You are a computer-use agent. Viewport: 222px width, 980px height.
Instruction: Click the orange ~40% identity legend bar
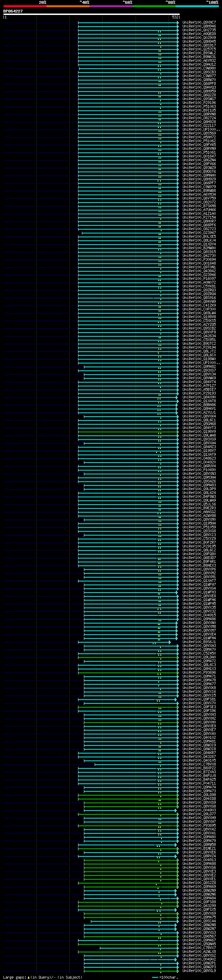pyautogui.click(x=68, y=6)
